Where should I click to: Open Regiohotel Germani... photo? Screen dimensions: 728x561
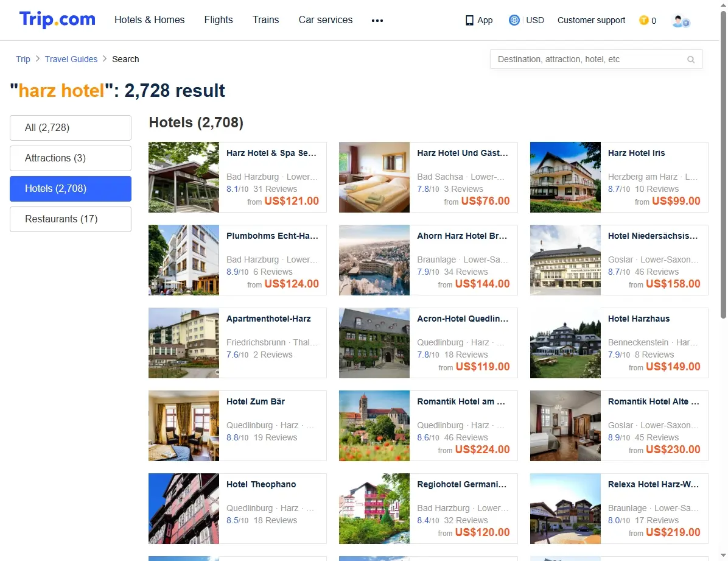click(374, 509)
